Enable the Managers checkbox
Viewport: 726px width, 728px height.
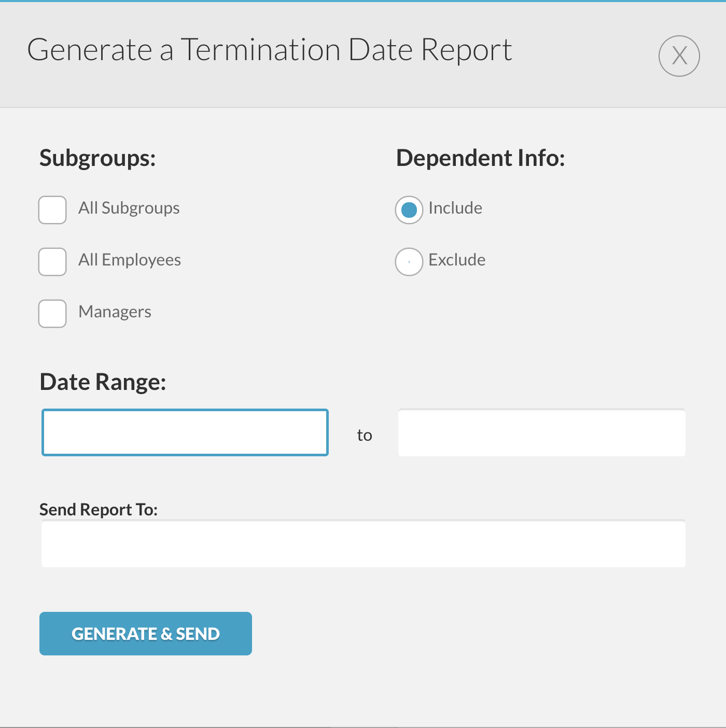52,314
